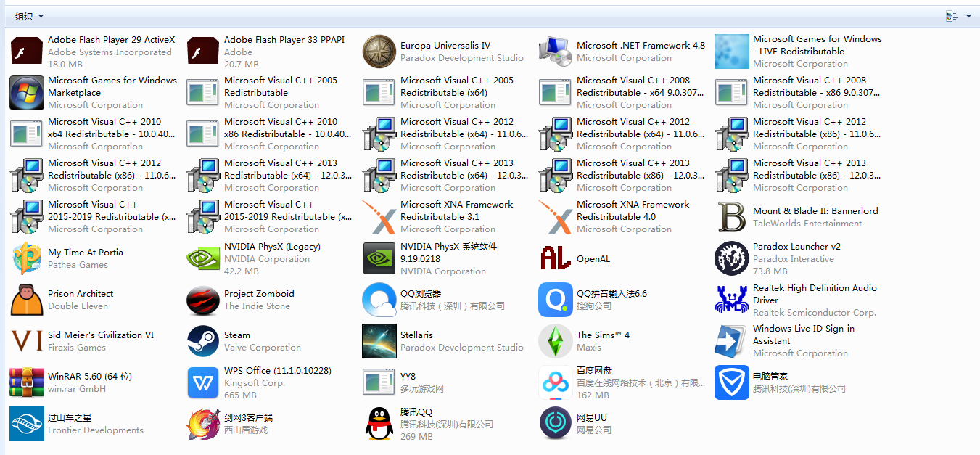This screenshot has width=980, height=455.
Task: Click Adobe Systems Incorporated publisher text
Action: (110, 52)
